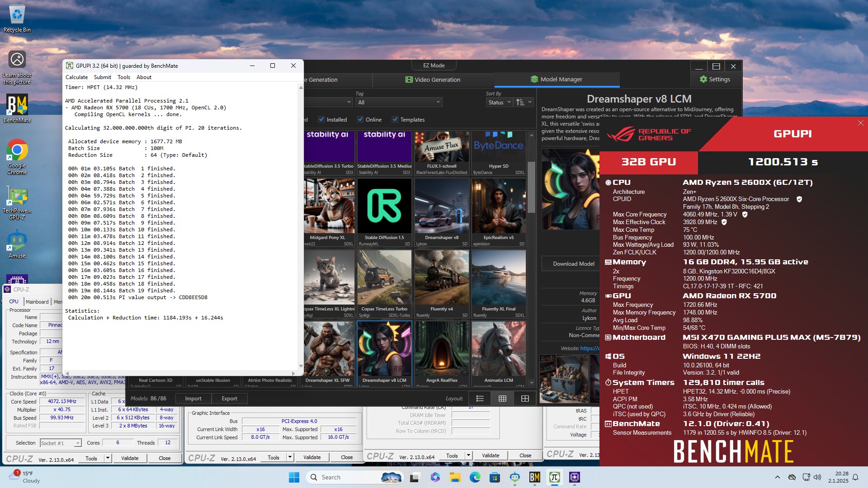Launch the Google Chrome desktop shortcut

[17, 156]
